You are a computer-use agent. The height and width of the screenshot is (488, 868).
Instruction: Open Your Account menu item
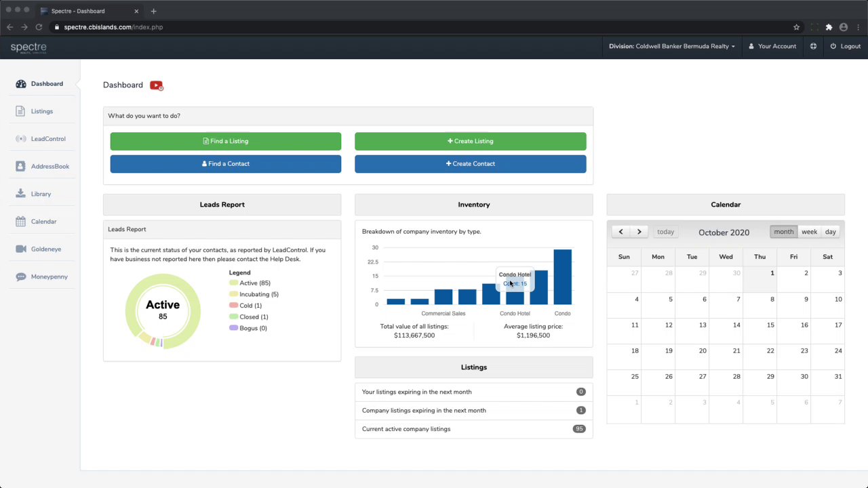click(x=772, y=46)
